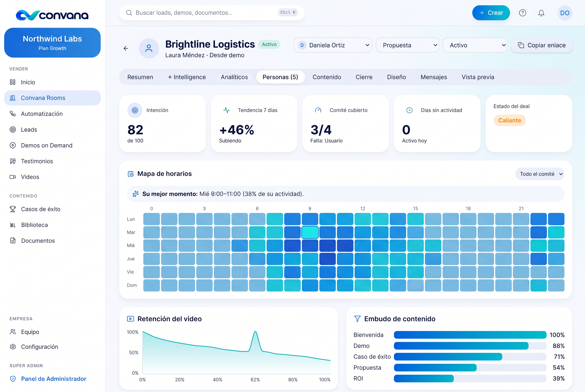Open the Vista previa tab

pyautogui.click(x=478, y=77)
